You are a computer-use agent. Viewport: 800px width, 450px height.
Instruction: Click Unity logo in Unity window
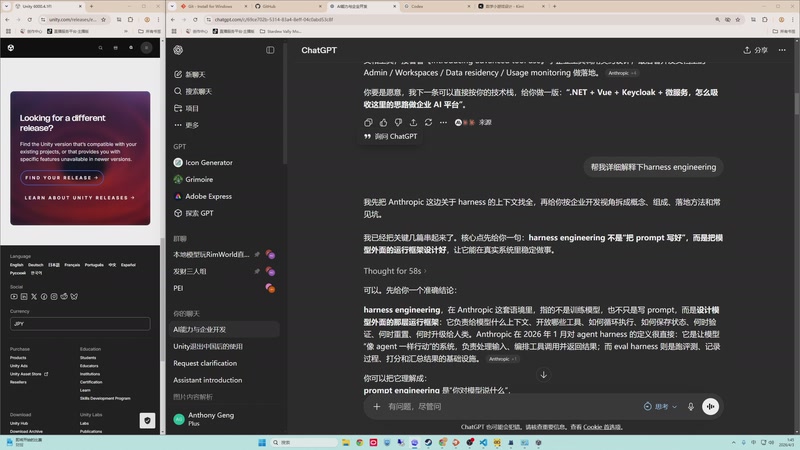coord(11,47)
